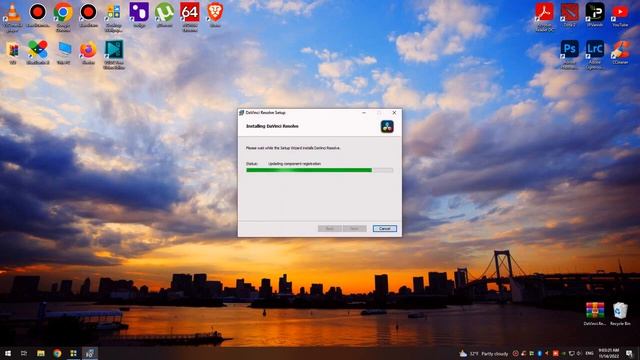Minimize the DaVinci Resolve Setup window
Screen dimensions: 640x360
tap(364, 113)
